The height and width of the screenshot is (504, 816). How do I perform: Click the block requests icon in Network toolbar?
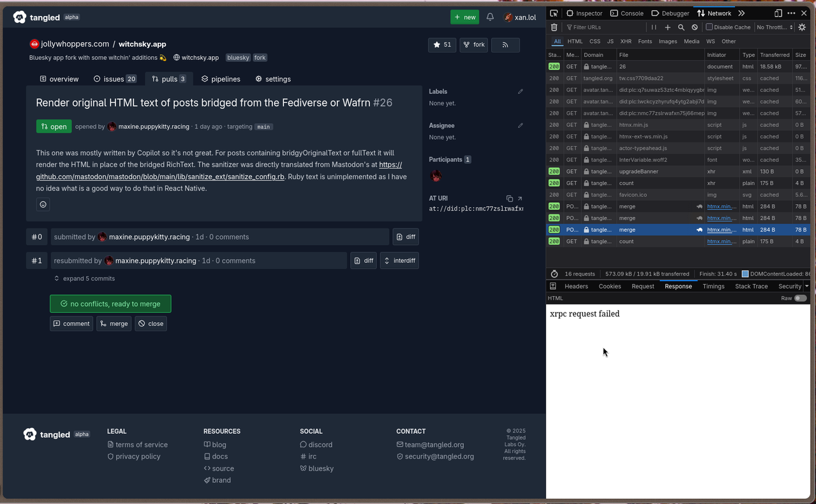[x=695, y=27]
